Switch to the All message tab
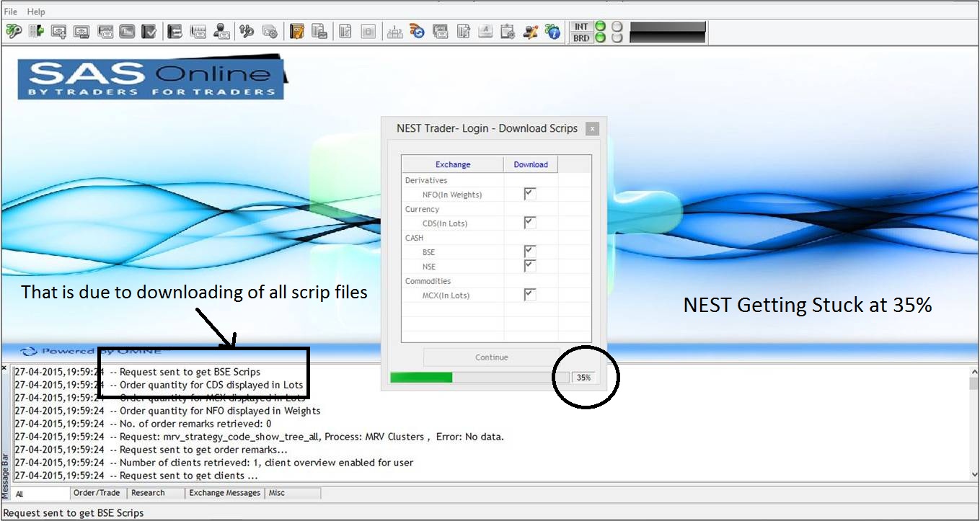The width and height of the screenshot is (980, 521). pyautogui.click(x=40, y=494)
